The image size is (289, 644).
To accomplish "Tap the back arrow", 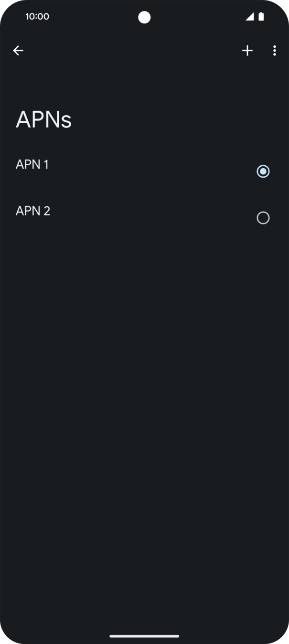I will 18,51.
